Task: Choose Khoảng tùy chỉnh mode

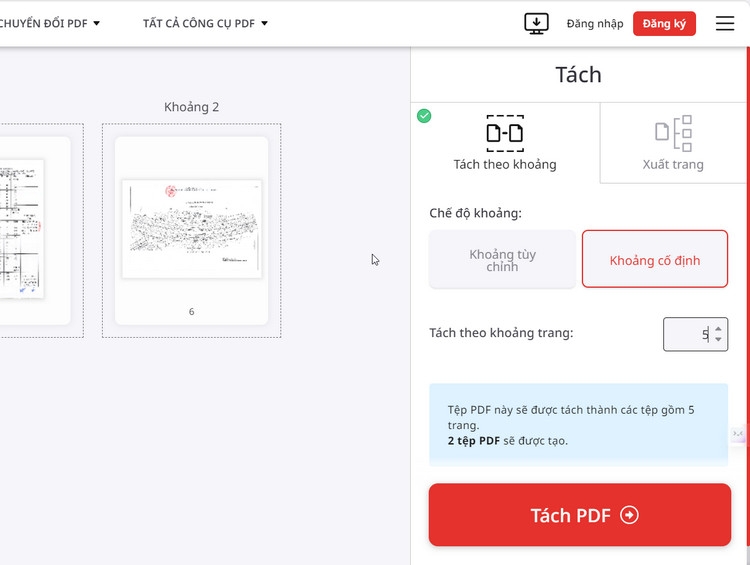Action: pyautogui.click(x=502, y=259)
